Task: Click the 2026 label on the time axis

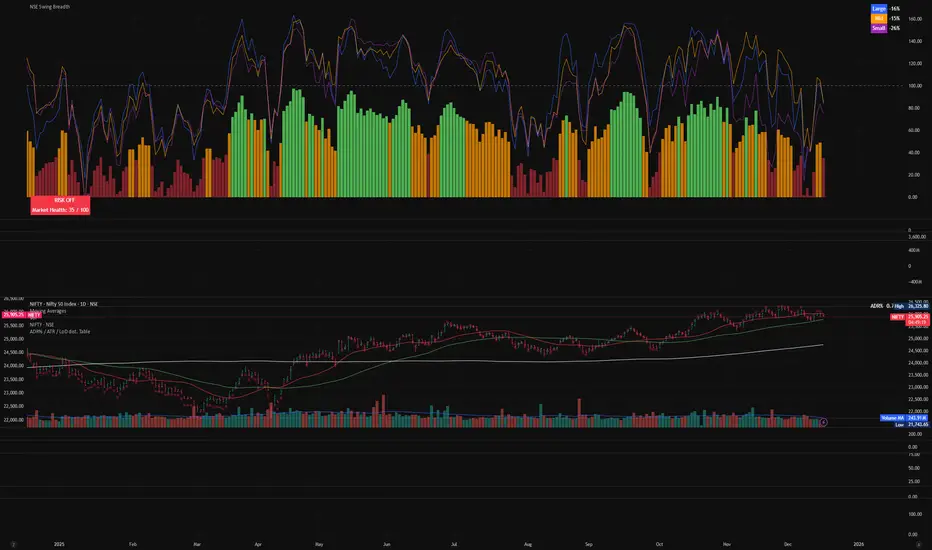Action: point(858,544)
